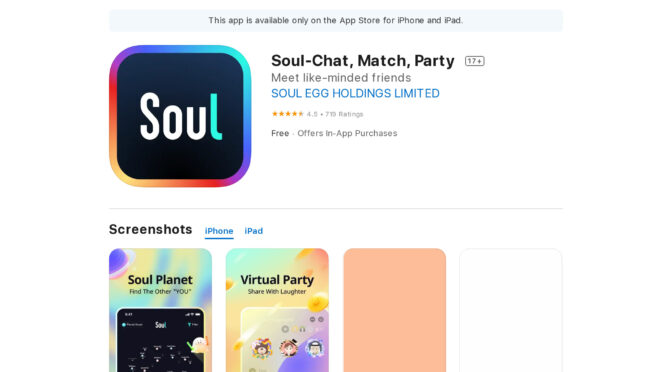Click the Free price label
This screenshot has width=672, height=372.
(280, 133)
